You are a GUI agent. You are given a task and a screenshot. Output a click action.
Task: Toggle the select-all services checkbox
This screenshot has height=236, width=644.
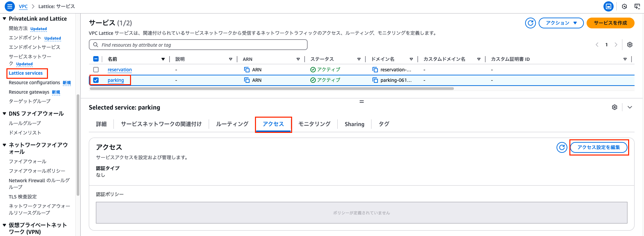tap(96, 59)
